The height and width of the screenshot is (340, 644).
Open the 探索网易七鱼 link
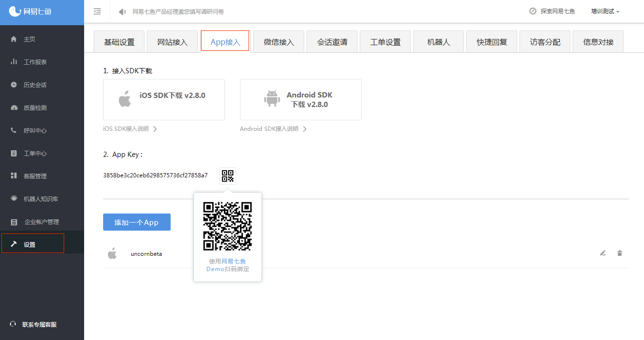coord(557,11)
